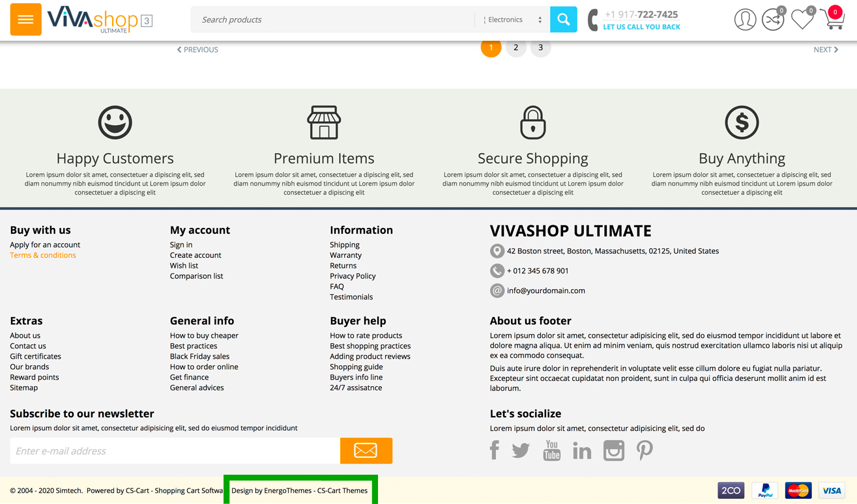The width and height of the screenshot is (857, 504).
Task: Visit the YouTube social icon
Action: pos(551,450)
